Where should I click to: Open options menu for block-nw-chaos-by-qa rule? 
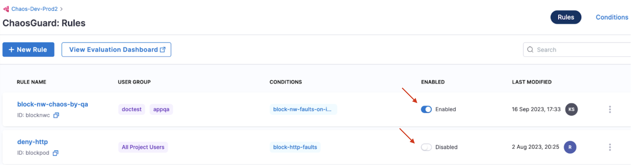pyautogui.click(x=610, y=109)
